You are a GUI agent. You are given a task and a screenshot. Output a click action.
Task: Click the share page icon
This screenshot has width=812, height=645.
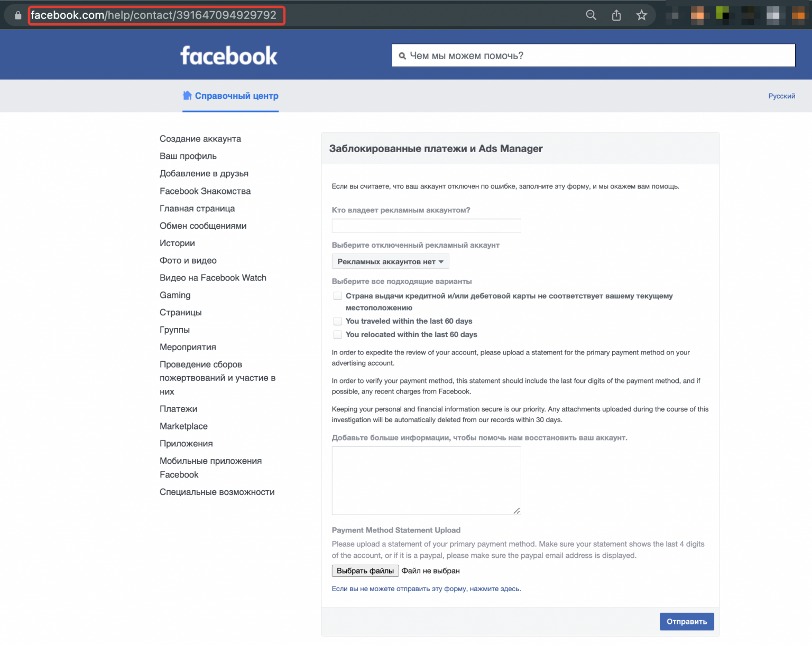pyautogui.click(x=616, y=15)
